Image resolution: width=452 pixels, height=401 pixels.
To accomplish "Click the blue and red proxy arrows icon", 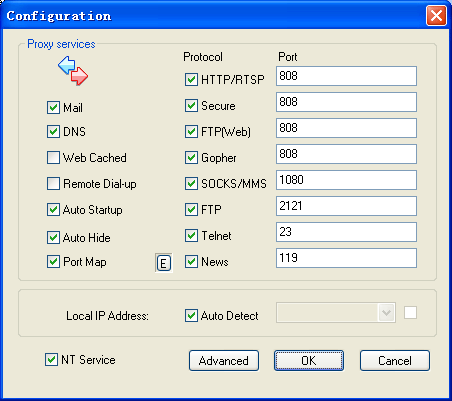I will point(73,70).
